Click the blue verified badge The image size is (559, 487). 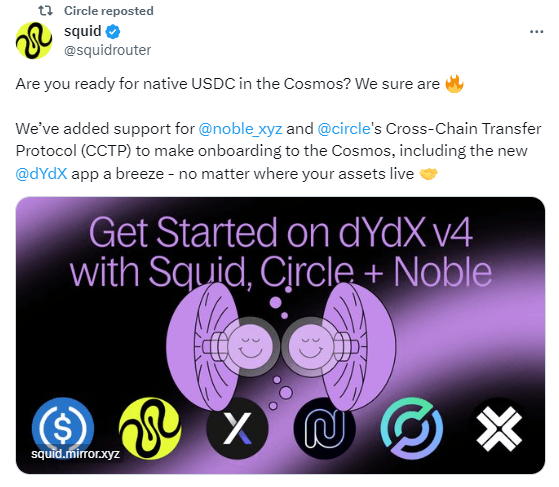point(113,32)
